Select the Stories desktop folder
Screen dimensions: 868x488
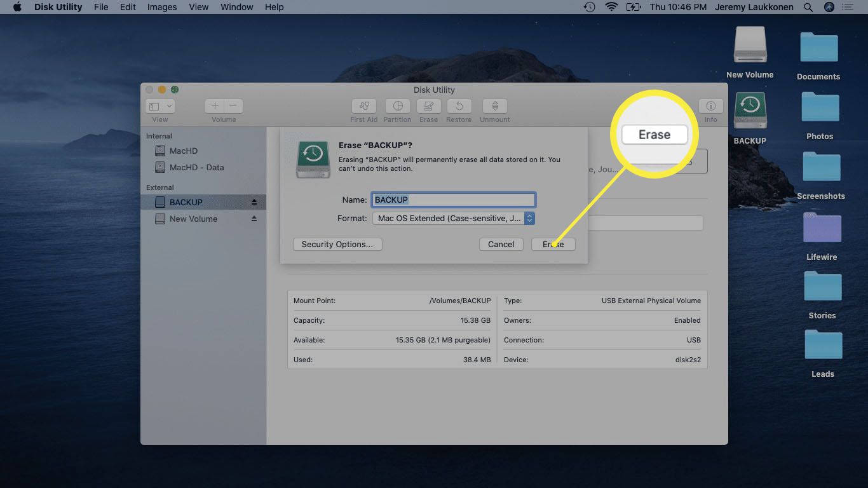pyautogui.click(x=822, y=287)
